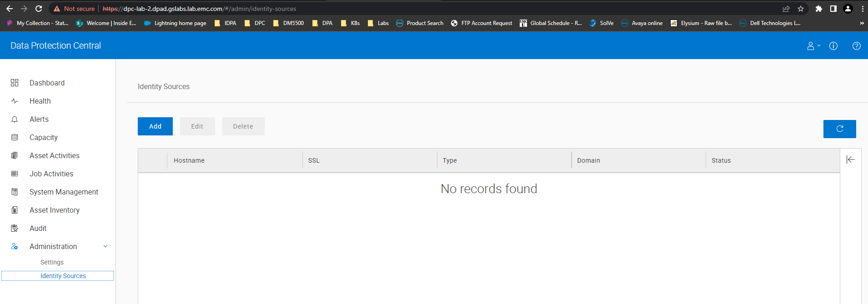Click the Job Activities list icon
This screenshot has height=304, width=868.
click(15, 174)
